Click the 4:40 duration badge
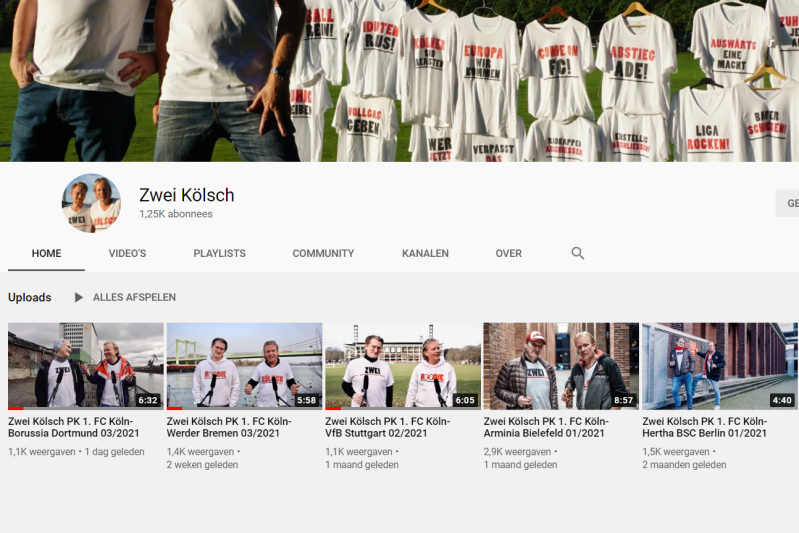Screen dimensions: 799x533 [782, 400]
